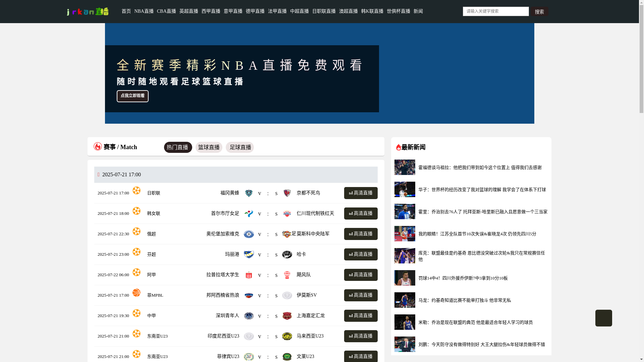644x362 pixels.
Task: Watch 高清直播 for 福冈黄蜂 match
Action: tap(361, 193)
